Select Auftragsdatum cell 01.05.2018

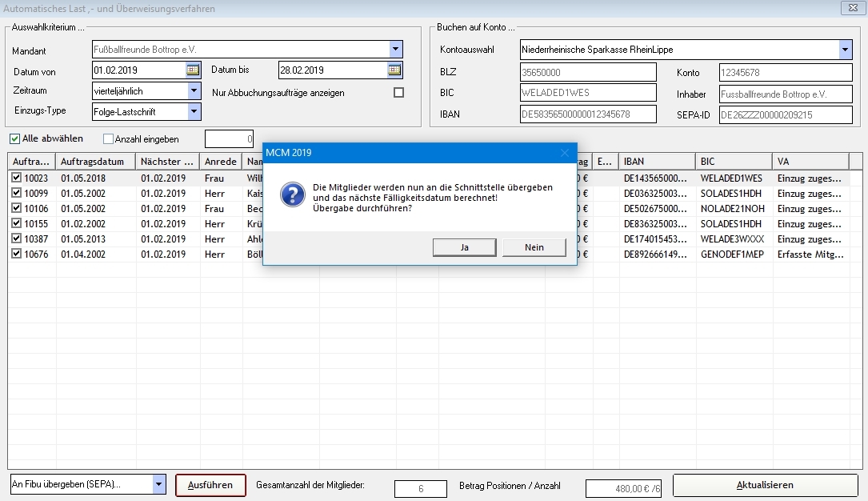(96, 178)
